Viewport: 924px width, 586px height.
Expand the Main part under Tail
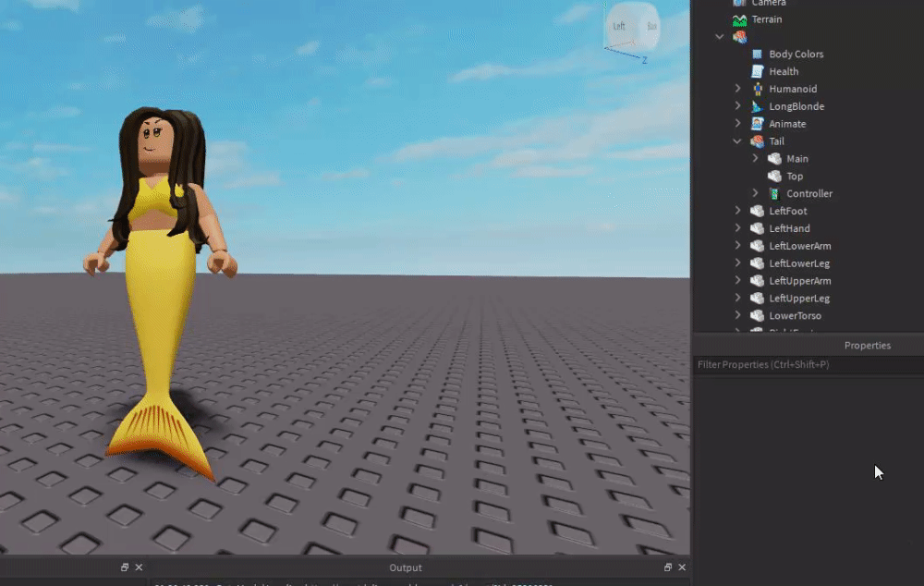tap(756, 158)
